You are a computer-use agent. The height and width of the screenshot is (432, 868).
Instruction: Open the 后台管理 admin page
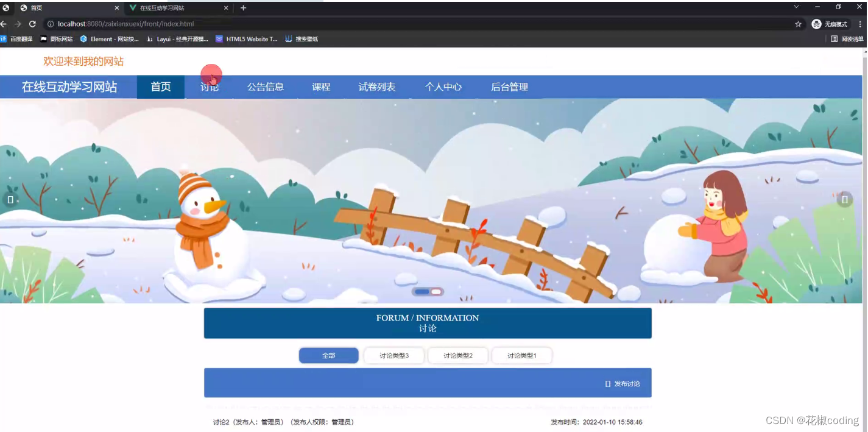pos(511,87)
